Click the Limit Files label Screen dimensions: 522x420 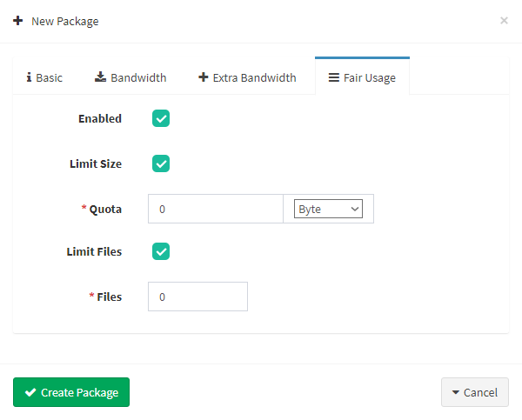coord(94,251)
